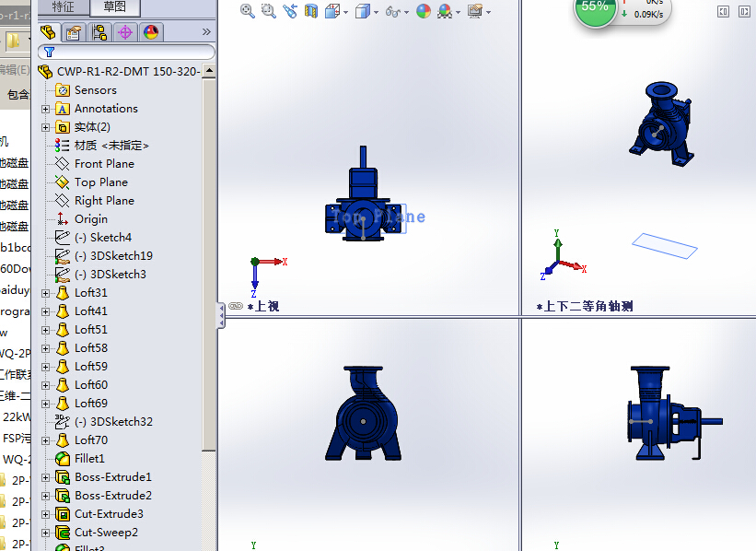The image size is (756, 551).
Task: Select Right Plane in tree
Action: click(x=104, y=201)
